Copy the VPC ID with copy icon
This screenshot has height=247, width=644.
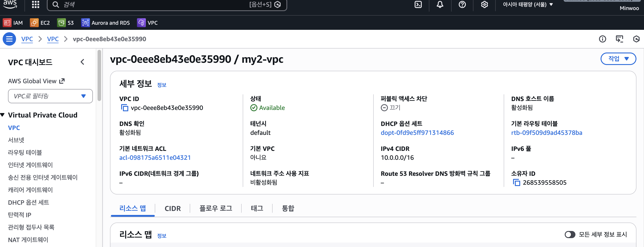(124, 108)
